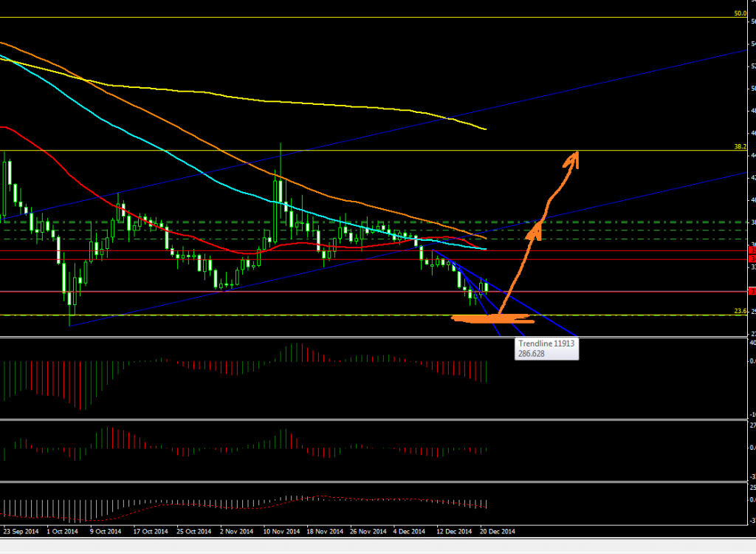Click the thick orange support highlight mark

492,319
